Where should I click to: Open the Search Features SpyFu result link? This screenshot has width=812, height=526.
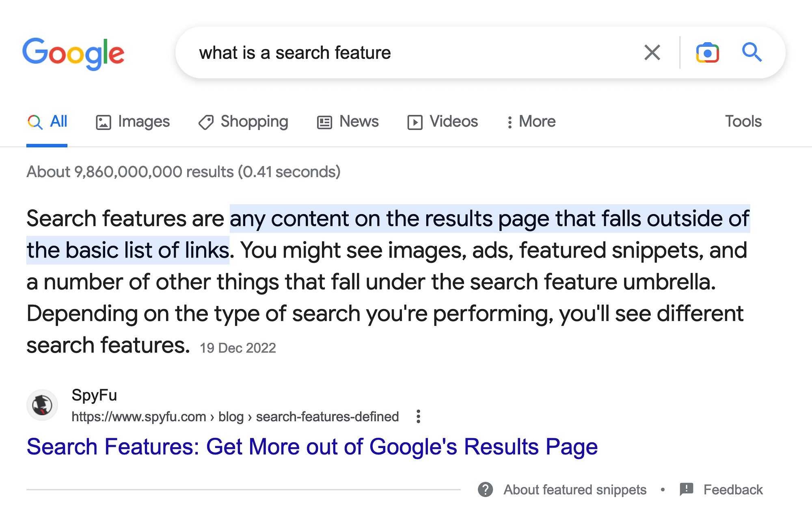(312, 447)
